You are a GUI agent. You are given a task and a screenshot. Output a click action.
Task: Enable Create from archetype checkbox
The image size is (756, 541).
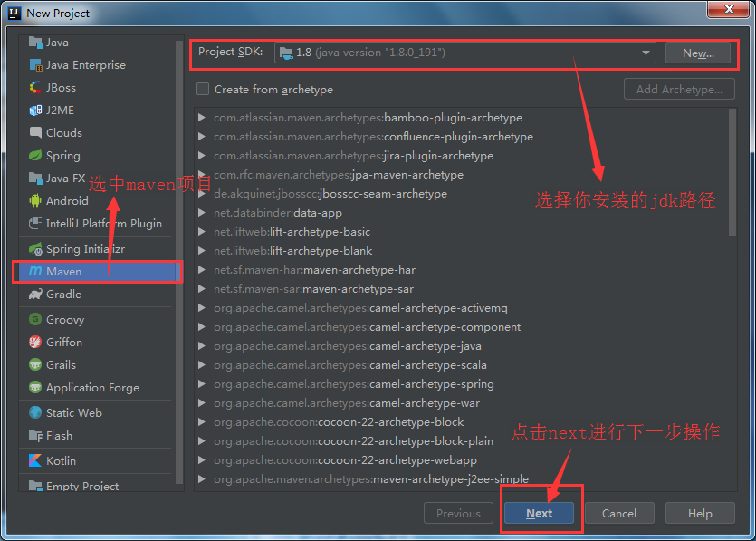[203, 90]
